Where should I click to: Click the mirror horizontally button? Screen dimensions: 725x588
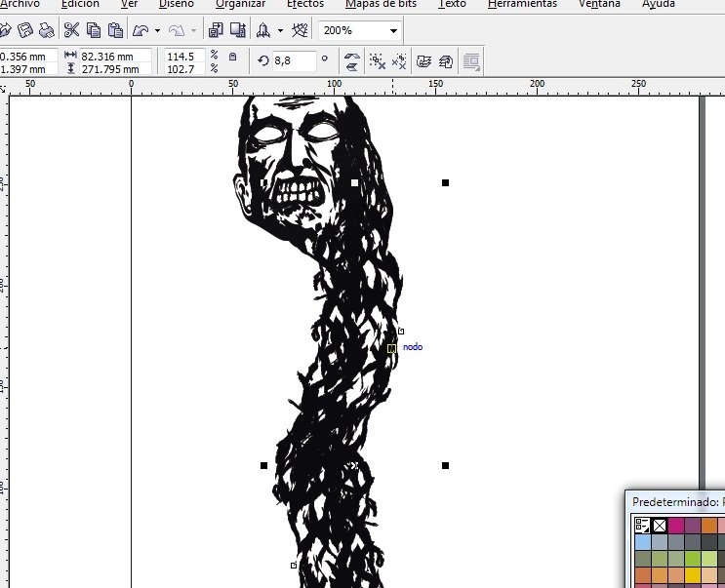[x=352, y=58]
